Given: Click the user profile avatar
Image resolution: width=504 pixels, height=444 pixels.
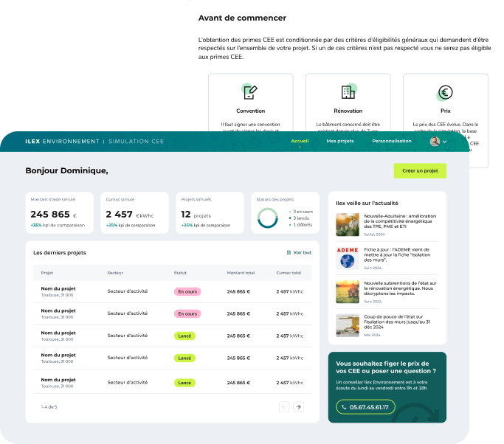Looking at the screenshot, I should 435,141.
